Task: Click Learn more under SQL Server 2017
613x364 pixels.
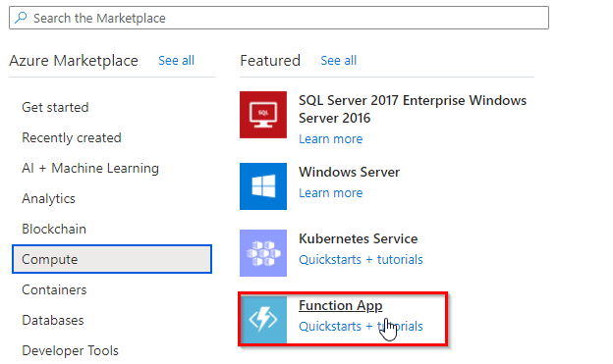Action: point(331,139)
